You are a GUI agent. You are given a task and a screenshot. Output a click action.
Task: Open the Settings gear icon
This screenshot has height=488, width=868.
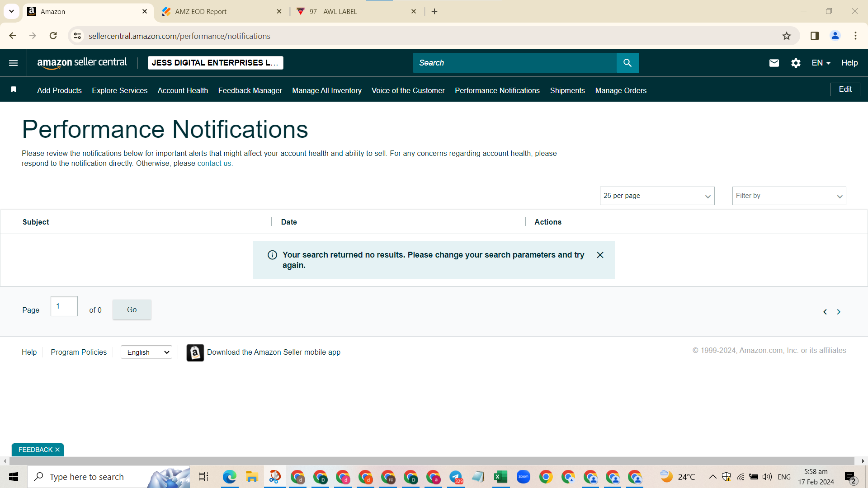(x=796, y=63)
